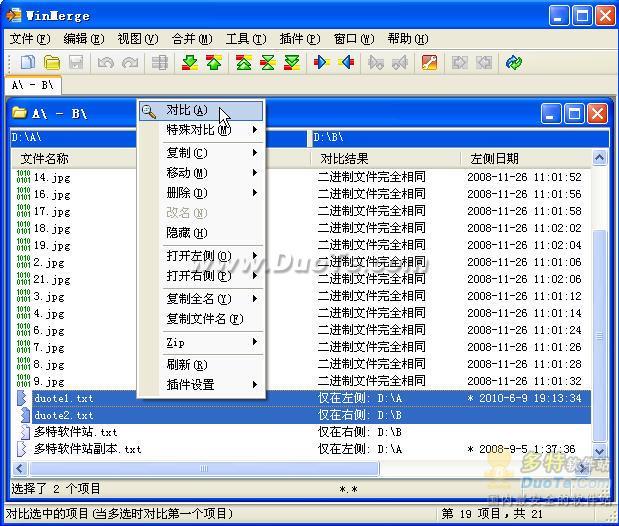Expand the 打开左侧(O) submenu
This screenshot has height=526, width=619.
(x=201, y=256)
